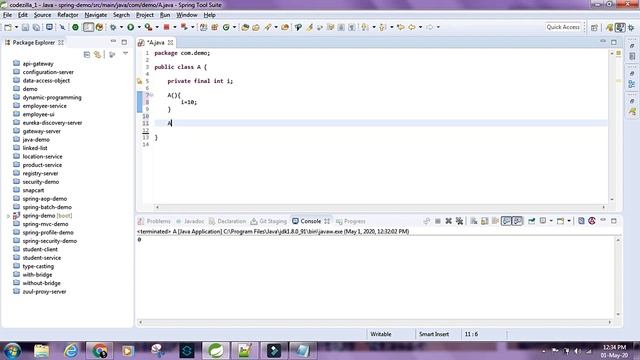Click the Pin Console icon
Viewport: 640px width, 360px height.
coord(531,221)
